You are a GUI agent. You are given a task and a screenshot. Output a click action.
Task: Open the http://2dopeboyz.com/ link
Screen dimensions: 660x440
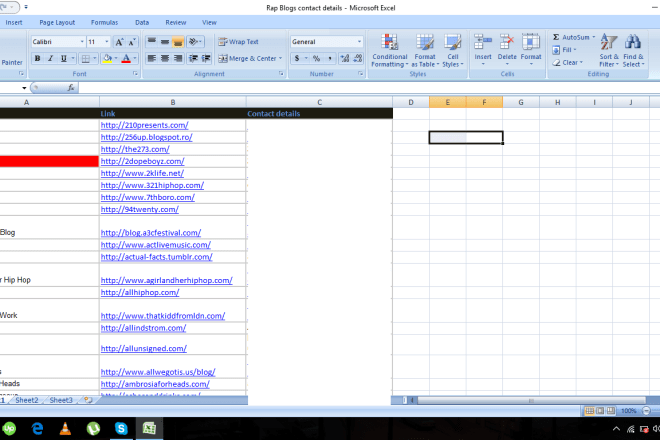(x=142, y=161)
